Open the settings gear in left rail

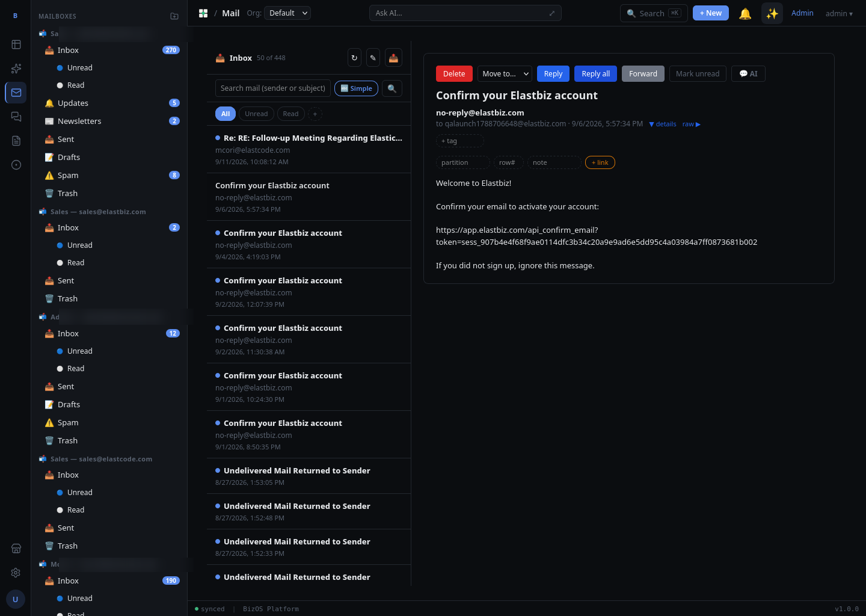[x=16, y=573]
